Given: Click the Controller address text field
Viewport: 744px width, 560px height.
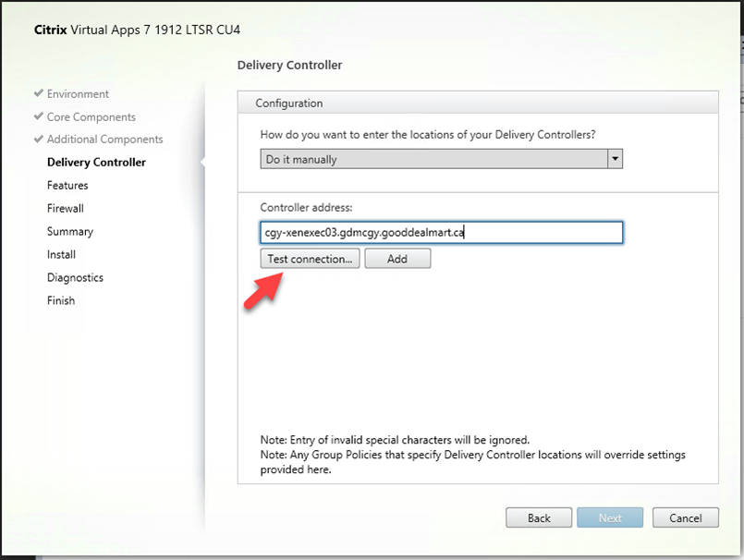Looking at the screenshot, I should pyautogui.click(x=442, y=233).
